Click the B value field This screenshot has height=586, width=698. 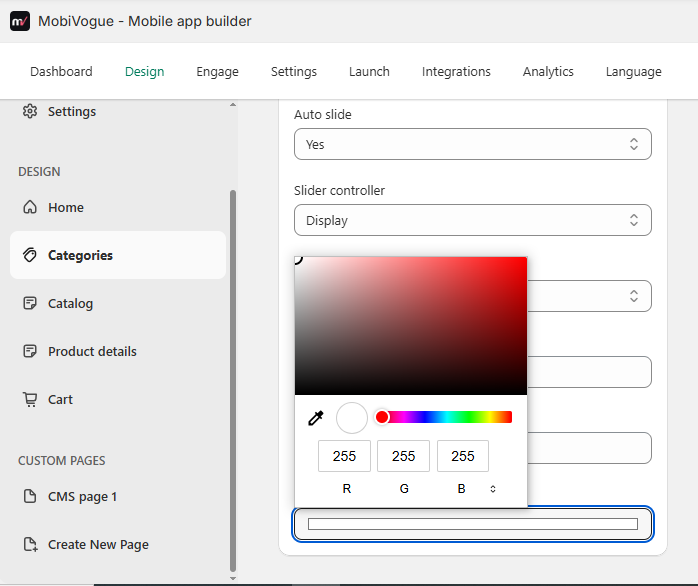click(463, 456)
